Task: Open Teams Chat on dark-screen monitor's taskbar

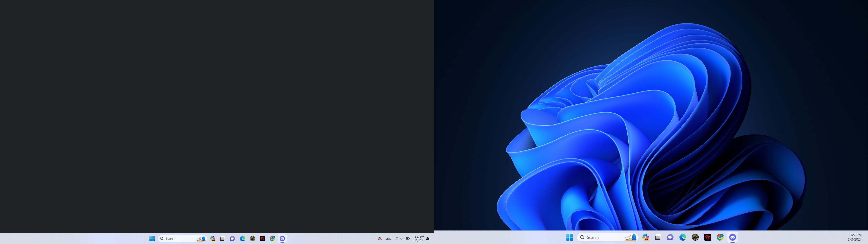Action: point(233,239)
